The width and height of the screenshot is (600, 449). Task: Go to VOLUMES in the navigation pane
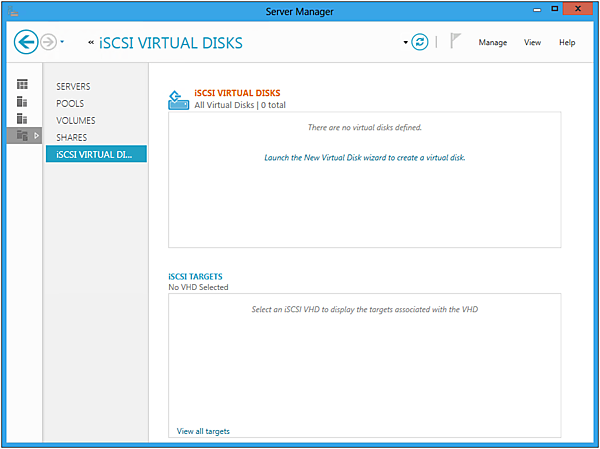coord(76,121)
